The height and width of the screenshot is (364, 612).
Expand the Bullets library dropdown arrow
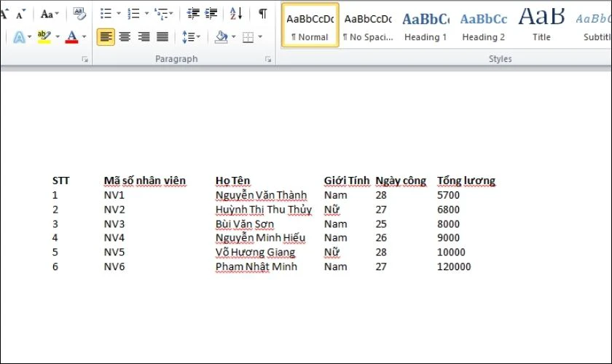coord(119,14)
